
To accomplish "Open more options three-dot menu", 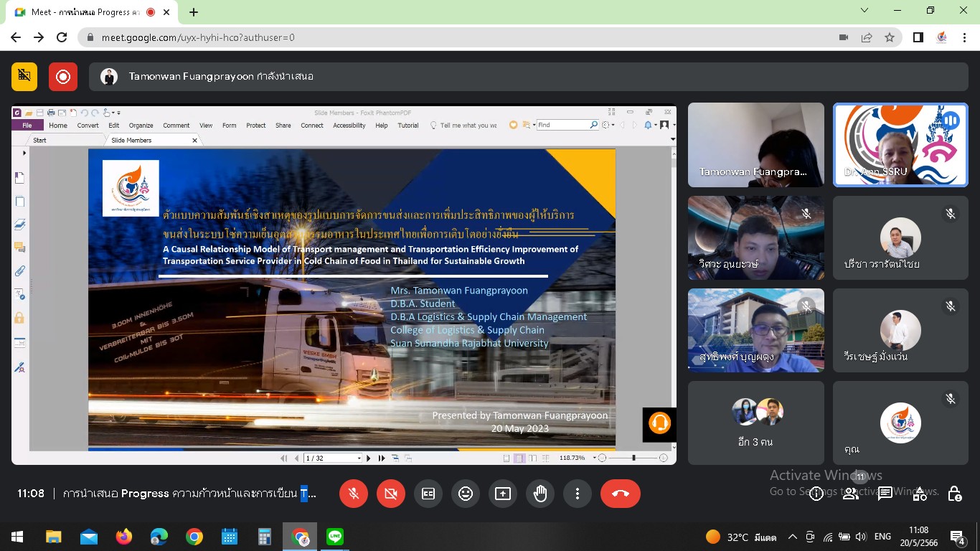I will click(x=578, y=494).
